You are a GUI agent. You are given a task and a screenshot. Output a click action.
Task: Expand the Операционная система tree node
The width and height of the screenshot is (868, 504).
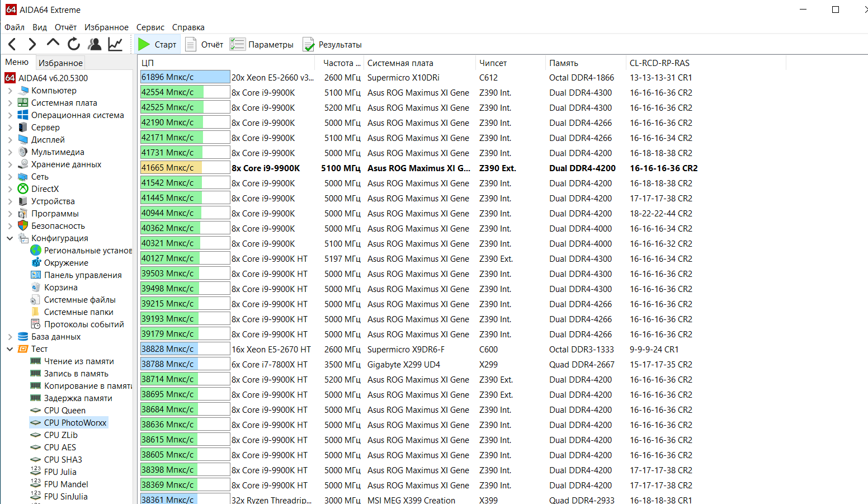10,115
